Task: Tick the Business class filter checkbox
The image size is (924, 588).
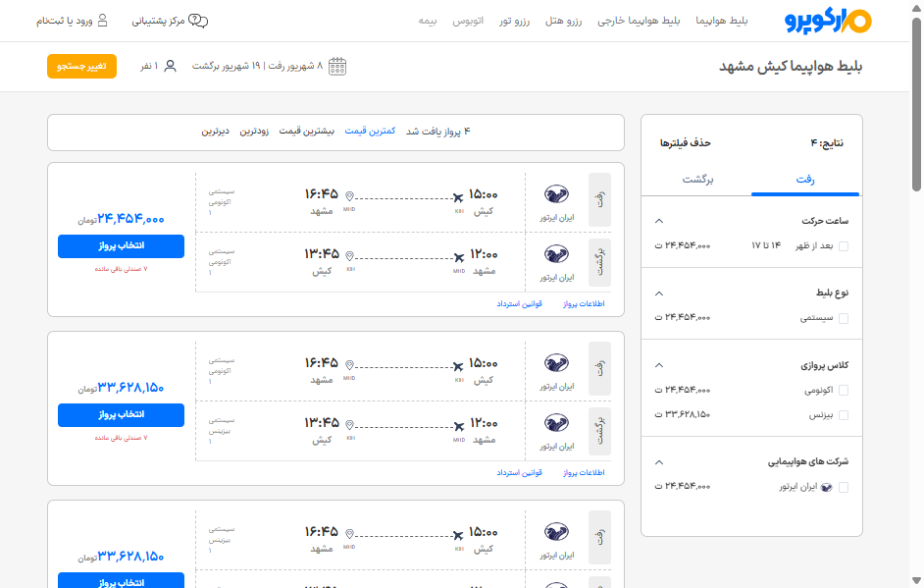Action: point(844,415)
